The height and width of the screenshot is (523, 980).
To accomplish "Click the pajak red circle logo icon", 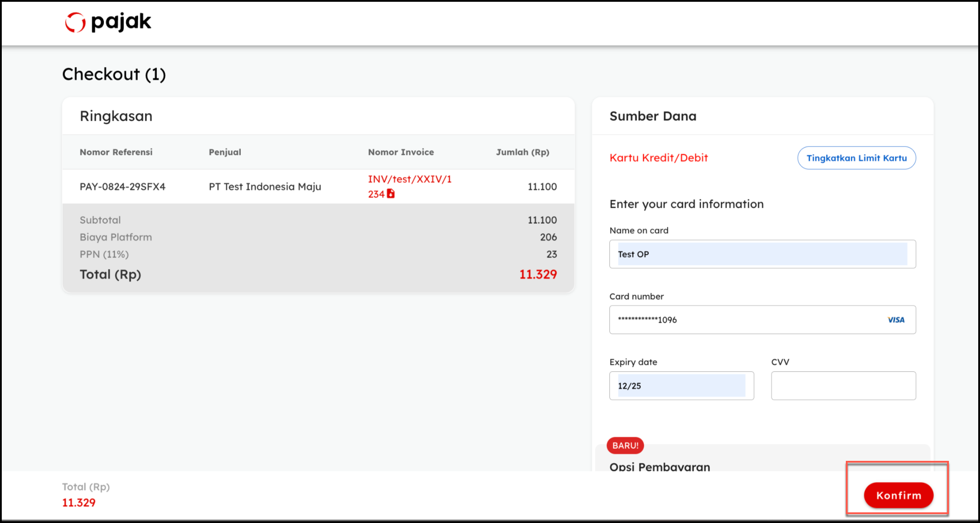I will [75, 22].
